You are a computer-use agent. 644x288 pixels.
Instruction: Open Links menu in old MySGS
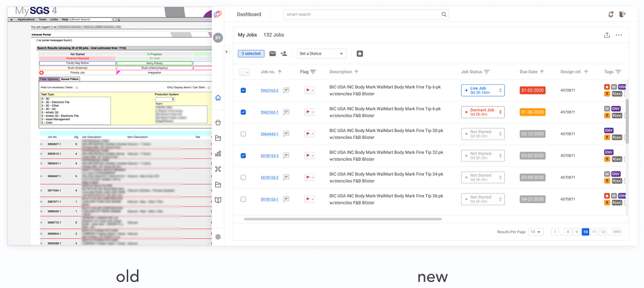[x=54, y=19]
